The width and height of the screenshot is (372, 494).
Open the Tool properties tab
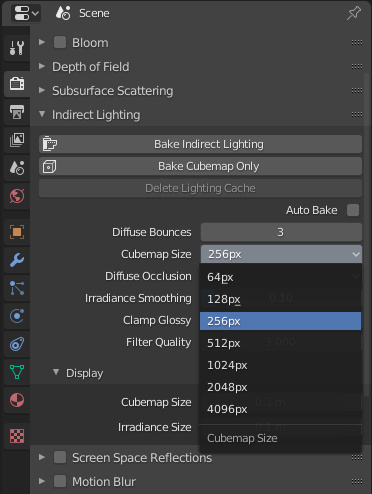click(17, 48)
